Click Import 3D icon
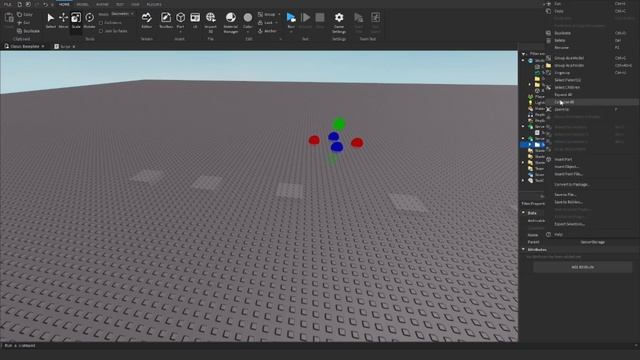The height and width of the screenshot is (360, 640). click(x=211, y=22)
